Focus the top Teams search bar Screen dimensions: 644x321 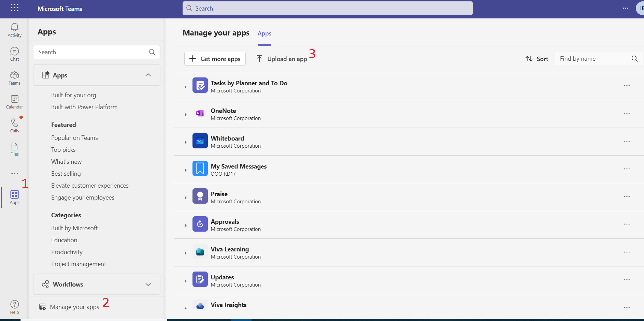[x=328, y=8]
